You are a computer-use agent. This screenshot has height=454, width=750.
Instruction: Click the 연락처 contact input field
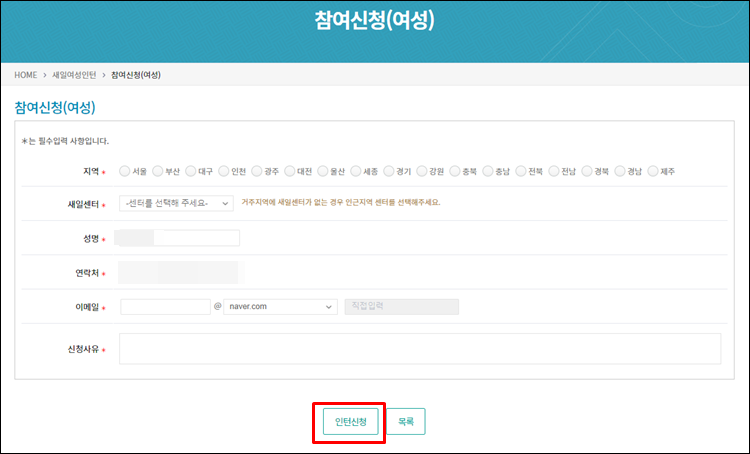click(180, 272)
